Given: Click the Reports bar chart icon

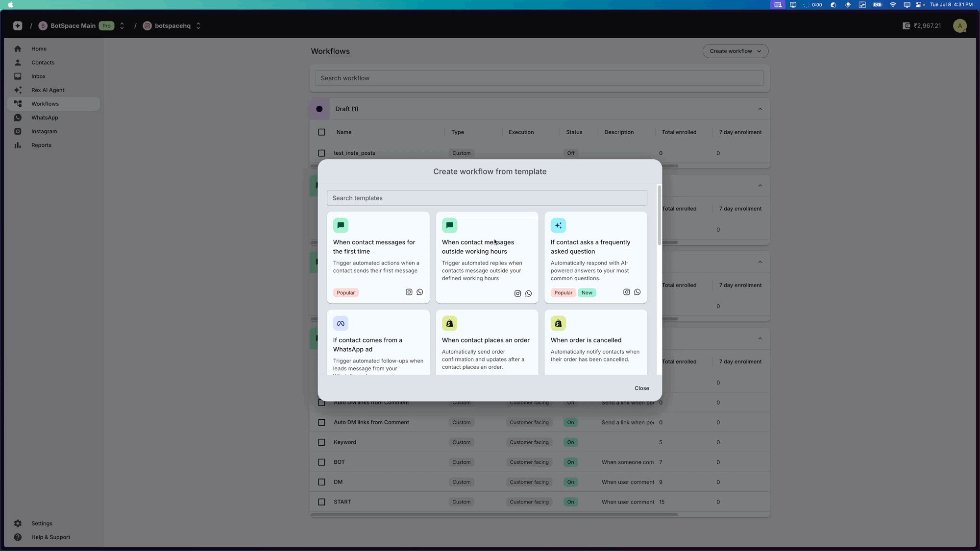Looking at the screenshot, I should tap(18, 145).
